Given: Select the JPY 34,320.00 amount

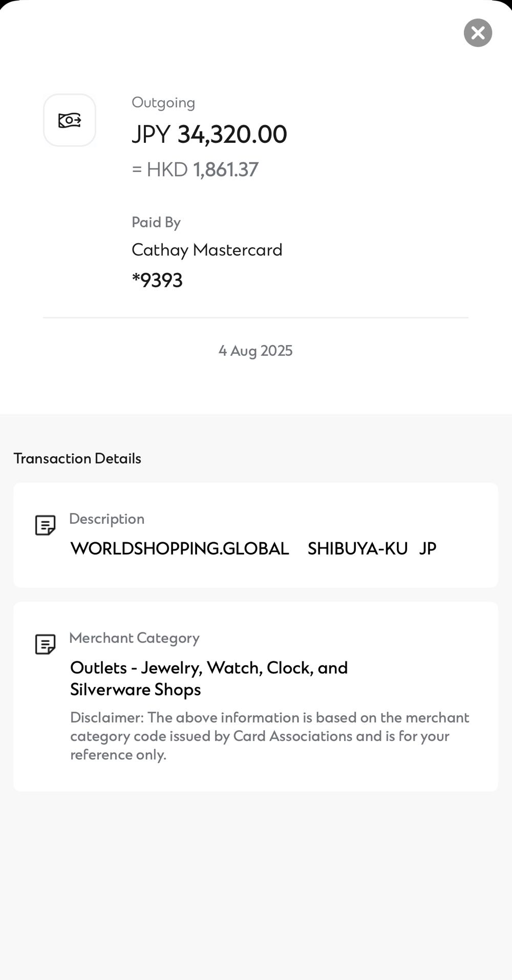Looking at the screenshot, I should point(209,135).
